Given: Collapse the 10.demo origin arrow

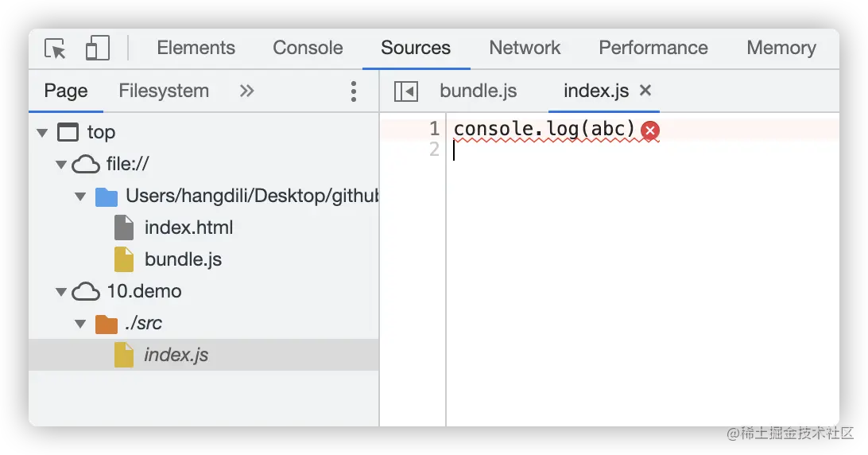Looking at the screenshot, I should [61, 292].
